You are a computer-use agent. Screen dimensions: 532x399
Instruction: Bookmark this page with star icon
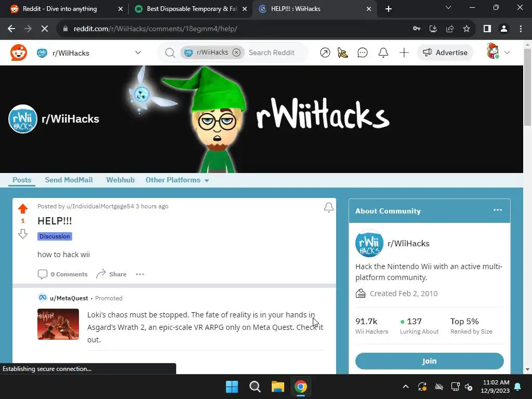[467, 29]
